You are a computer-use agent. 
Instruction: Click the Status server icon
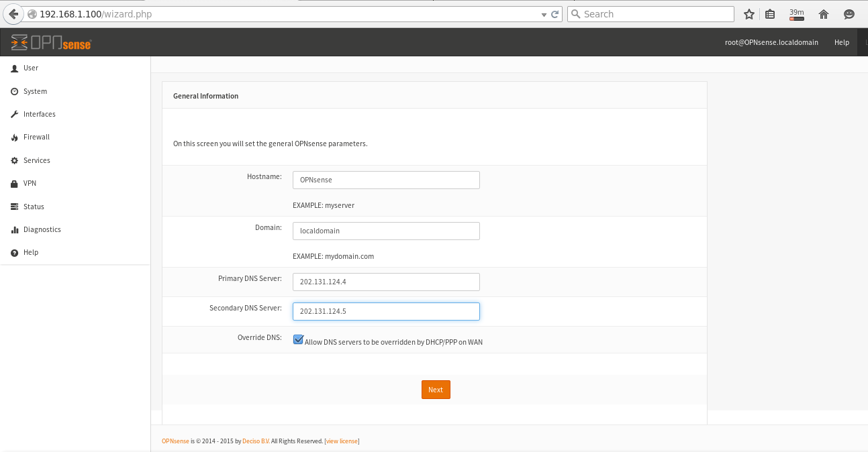[x=14, y=207]
